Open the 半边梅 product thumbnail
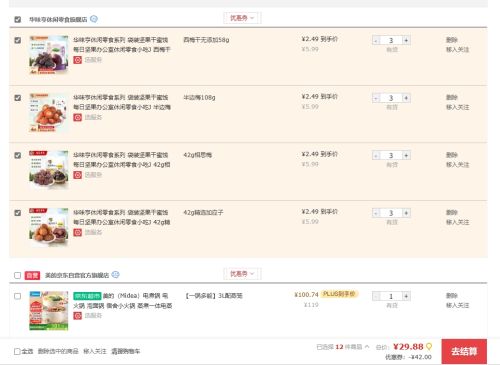 coord(49,112)
